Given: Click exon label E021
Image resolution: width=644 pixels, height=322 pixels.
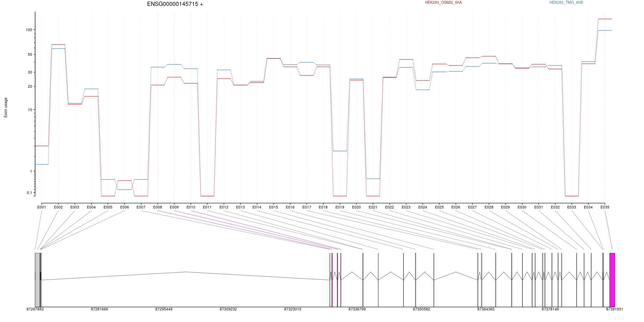Looking at the screenshot, I should pyautogui.click(x=373, y=207).
